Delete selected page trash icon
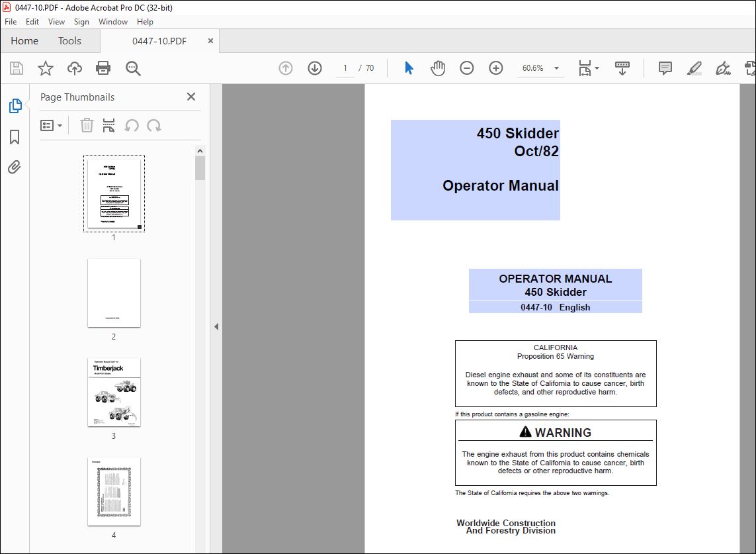Image resolution: width=756 pixels, height=554 pixels. (x=87, y=126)
